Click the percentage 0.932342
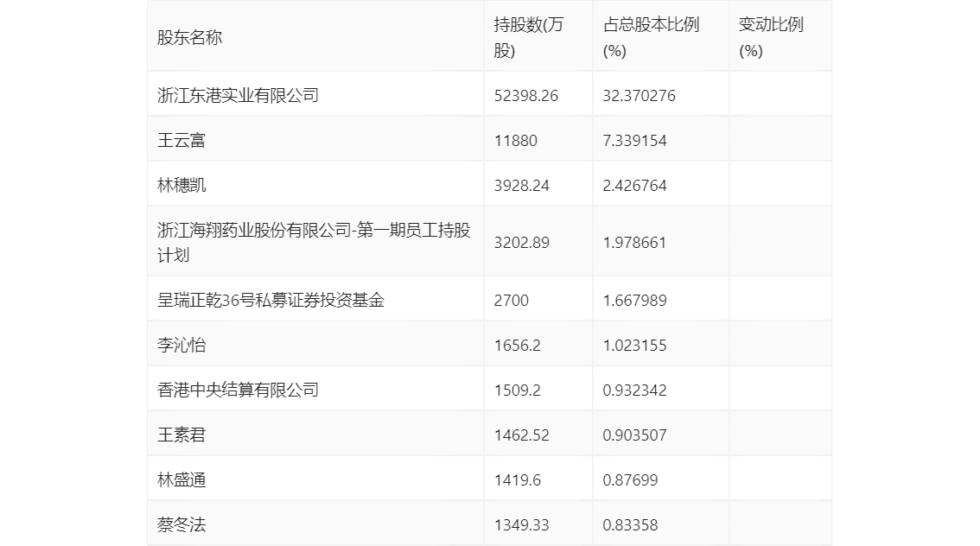 pyautogui.click(x=634, y=390)
